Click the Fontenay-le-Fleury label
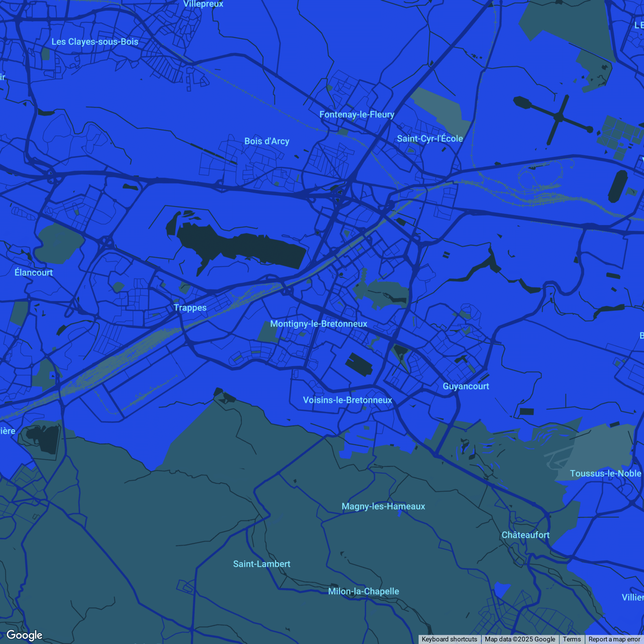This screenshot has height=644, width=644. coord(357,114)
